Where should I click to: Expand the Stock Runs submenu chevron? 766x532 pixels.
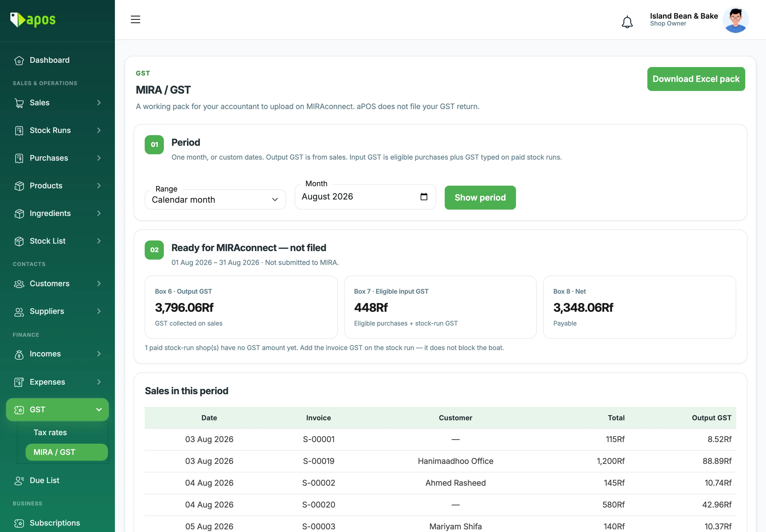99,130
